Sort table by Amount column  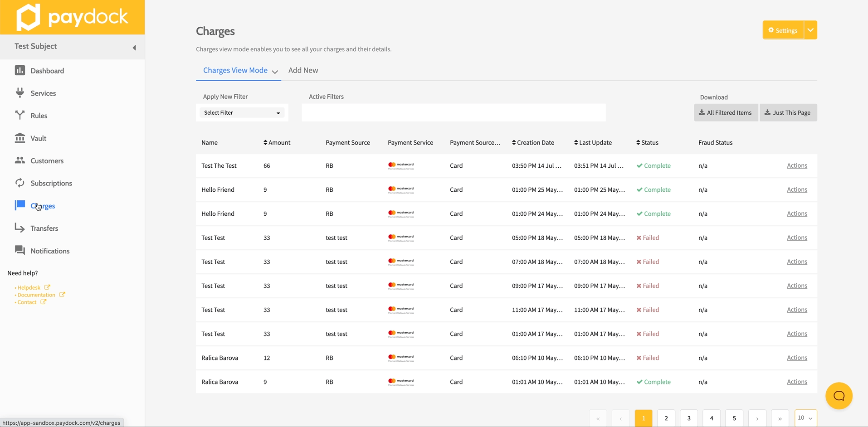click(x=277, y=142)
